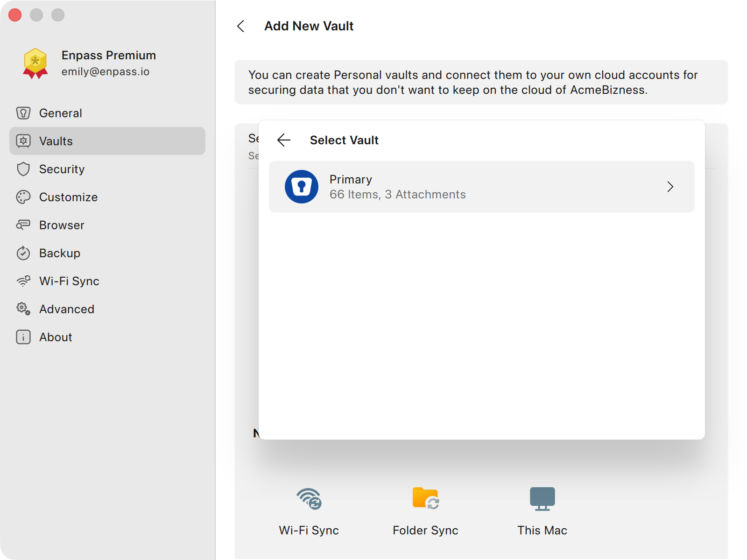Go back from Add New Vault page

pyautogui.click(x=241, y=26)
